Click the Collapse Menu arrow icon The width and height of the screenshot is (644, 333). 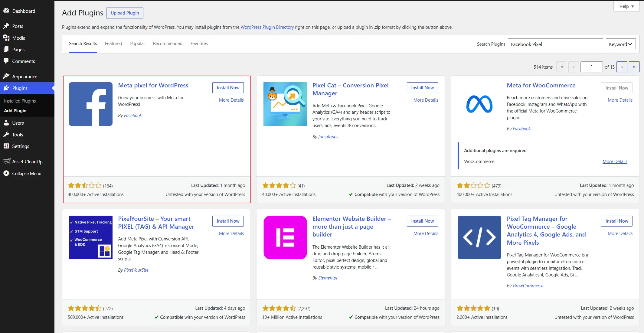(x=6, y=173)
